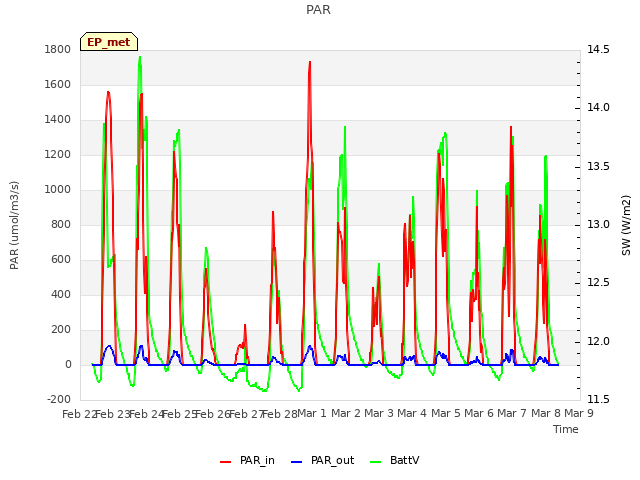The height and width of the screenshot is (480, 640).
Task: Click the Mar 4 date tick
Action: point(412,413)
